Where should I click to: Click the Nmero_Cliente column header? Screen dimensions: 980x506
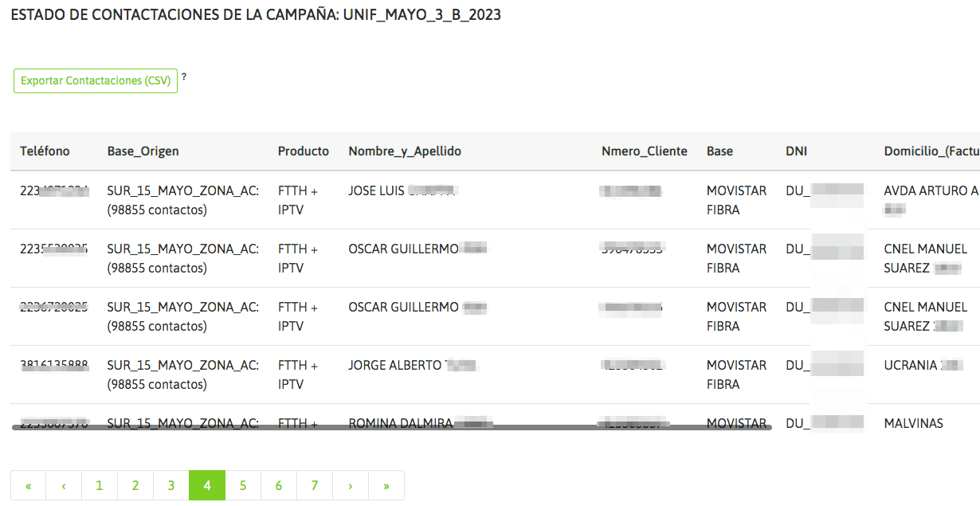pyautogui.click(x=645, y=151)
